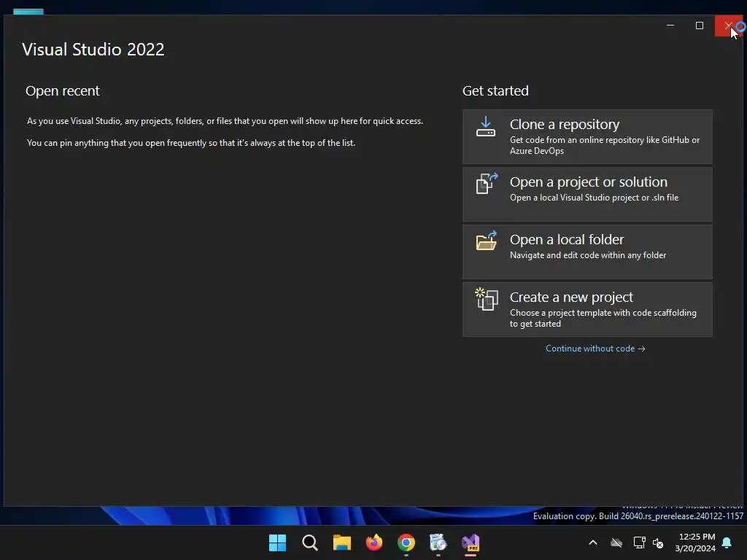Click the 'Visual Studio 2022' title text
This screenshot has height=560, width=747.
coord(93,50)
